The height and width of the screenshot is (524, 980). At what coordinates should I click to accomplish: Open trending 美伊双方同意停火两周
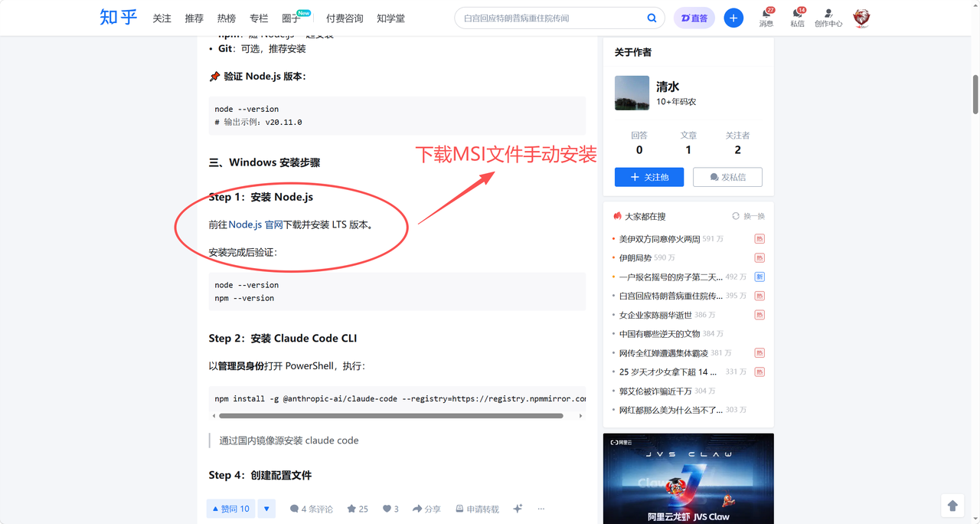[x=659, y=239]
